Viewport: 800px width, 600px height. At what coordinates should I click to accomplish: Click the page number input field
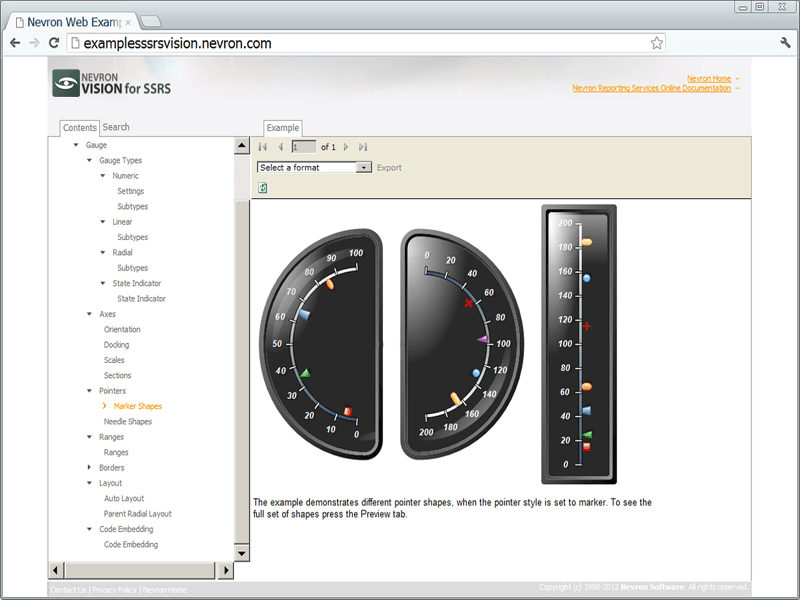tap(304, 147)
